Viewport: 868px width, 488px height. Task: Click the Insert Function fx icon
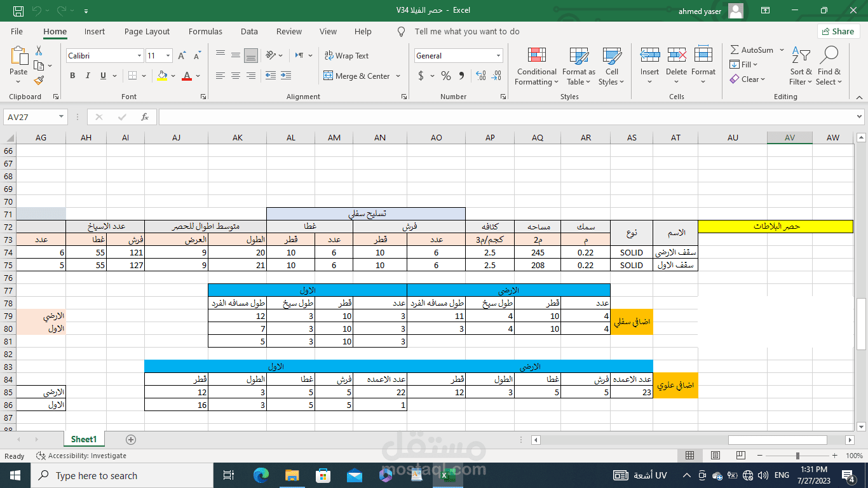pos(145,117)
